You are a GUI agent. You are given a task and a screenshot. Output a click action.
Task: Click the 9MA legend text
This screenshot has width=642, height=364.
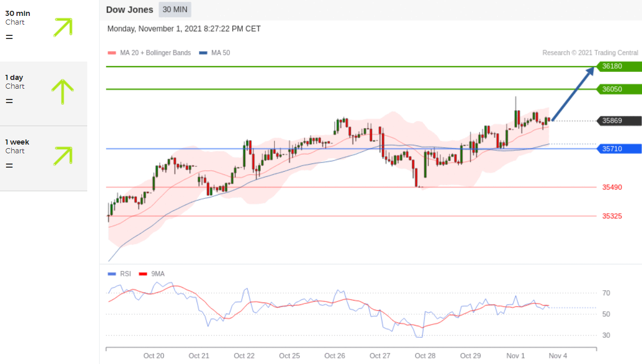click(158, 274)
